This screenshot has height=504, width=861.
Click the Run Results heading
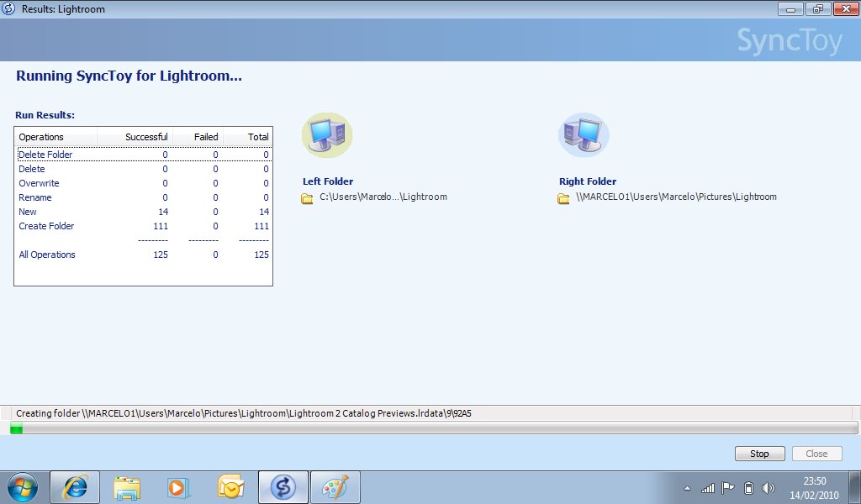pos(45,115)
